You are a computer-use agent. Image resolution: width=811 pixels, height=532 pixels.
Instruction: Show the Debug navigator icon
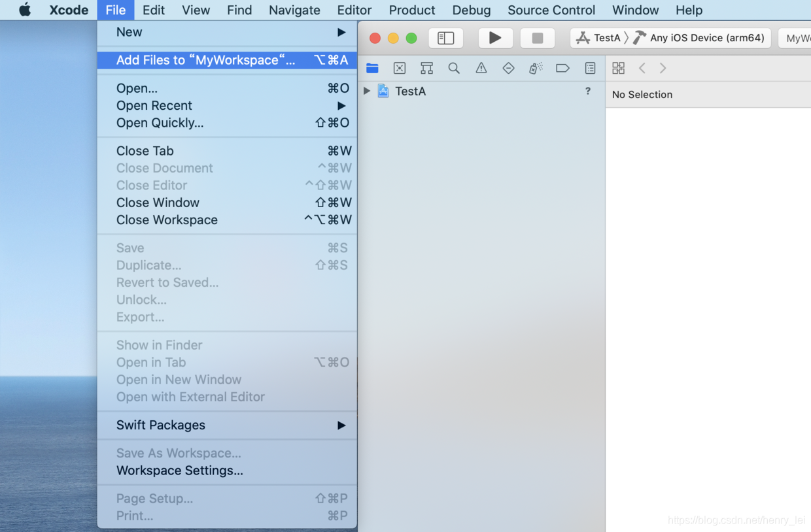(x=536, y=68)
